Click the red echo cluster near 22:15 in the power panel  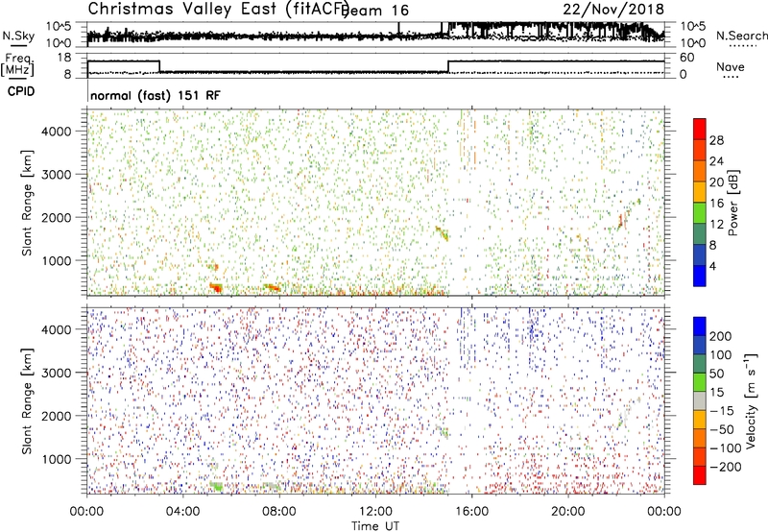pos(622,222)
